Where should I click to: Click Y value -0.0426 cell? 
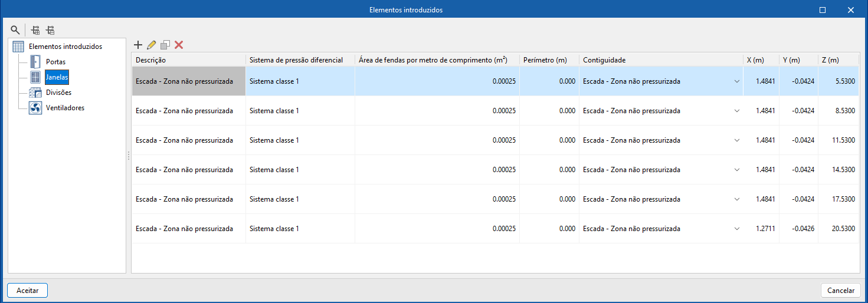pyautogui.click(x=798, y=229)
